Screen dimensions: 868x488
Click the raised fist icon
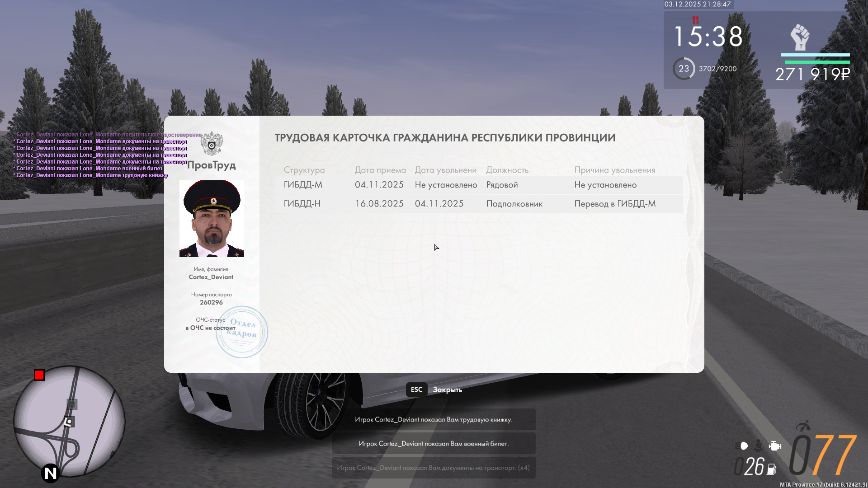click(800, 37)
